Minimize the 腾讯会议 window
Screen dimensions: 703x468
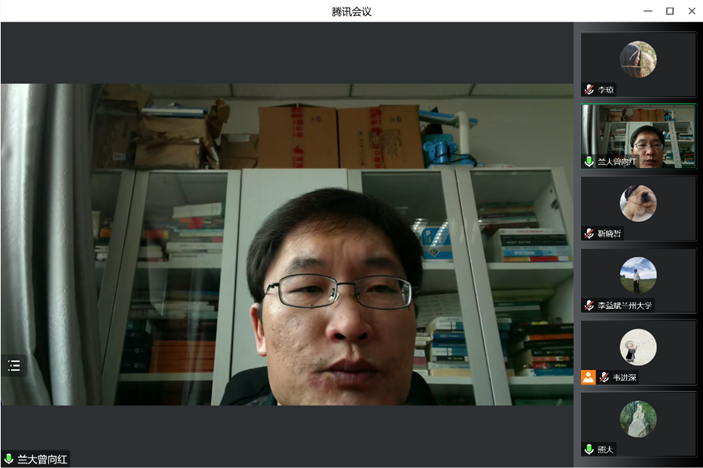pyautogui.click(x=646, y=11)
